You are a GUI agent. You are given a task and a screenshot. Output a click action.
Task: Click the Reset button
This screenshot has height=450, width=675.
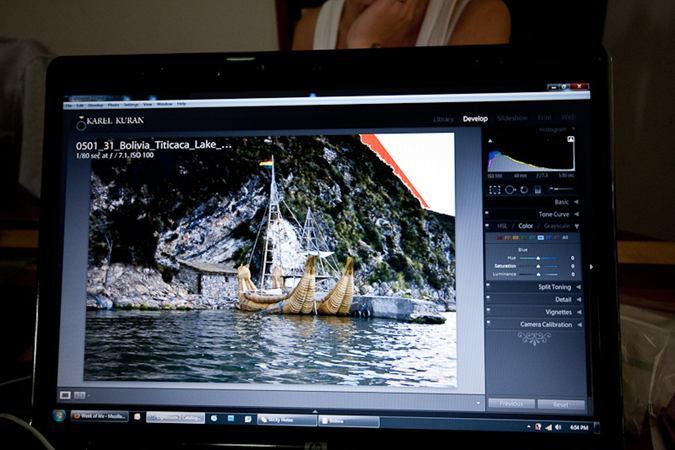(x=561, y=404)
